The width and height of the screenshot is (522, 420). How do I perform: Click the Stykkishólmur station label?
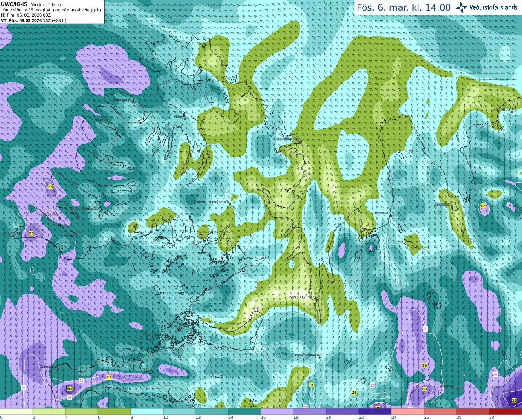(x=156, y=334)
